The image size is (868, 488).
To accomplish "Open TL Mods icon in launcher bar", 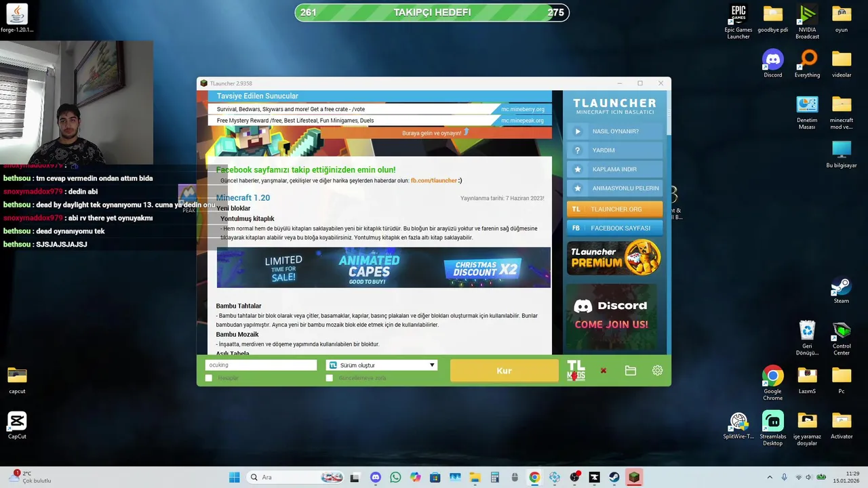I will 576,371.
